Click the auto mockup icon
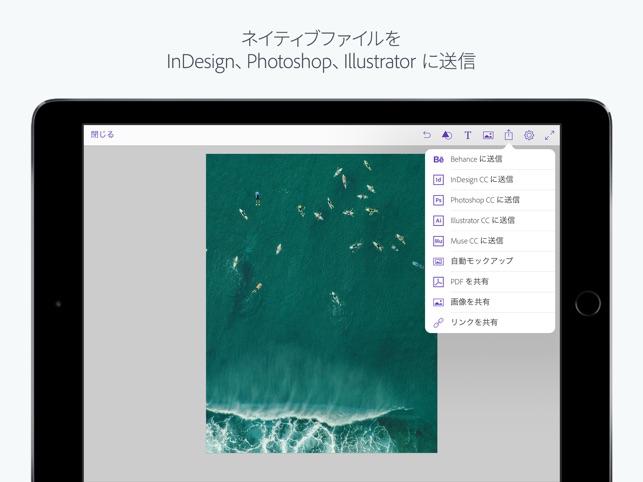Screen dimensions: 643x482 coord(438,261)
